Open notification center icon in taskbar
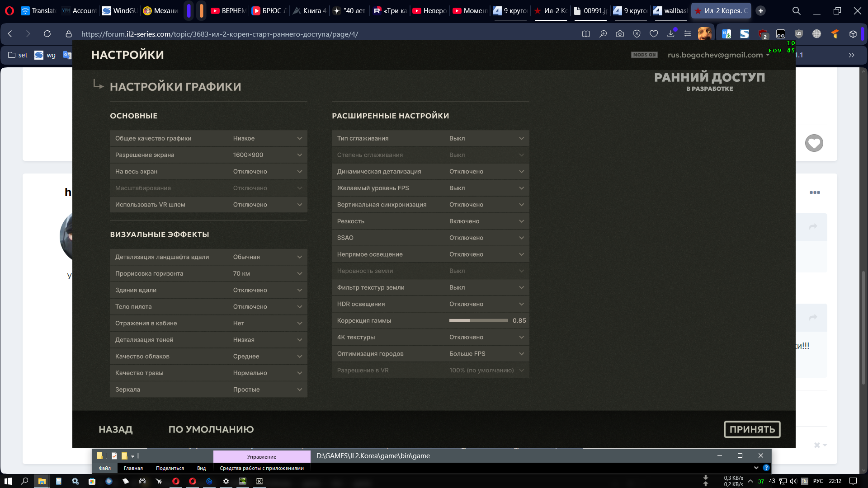This screenshot has width=868, height=488. pyautogui.click(x=853, y=481)
